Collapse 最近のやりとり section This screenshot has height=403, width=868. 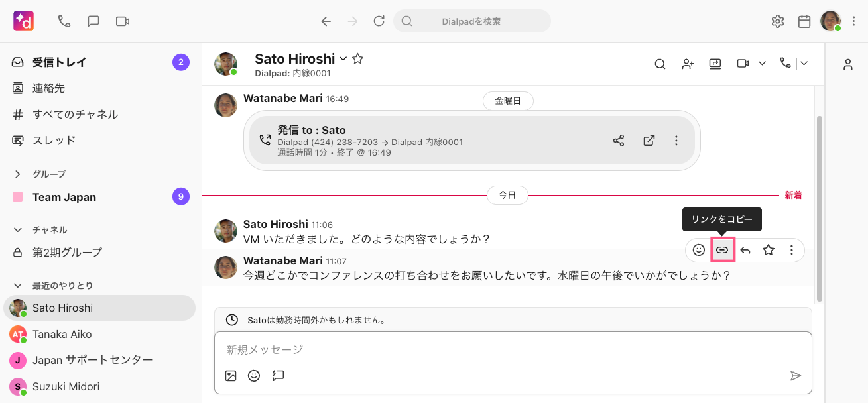click(x=18, y=286)
